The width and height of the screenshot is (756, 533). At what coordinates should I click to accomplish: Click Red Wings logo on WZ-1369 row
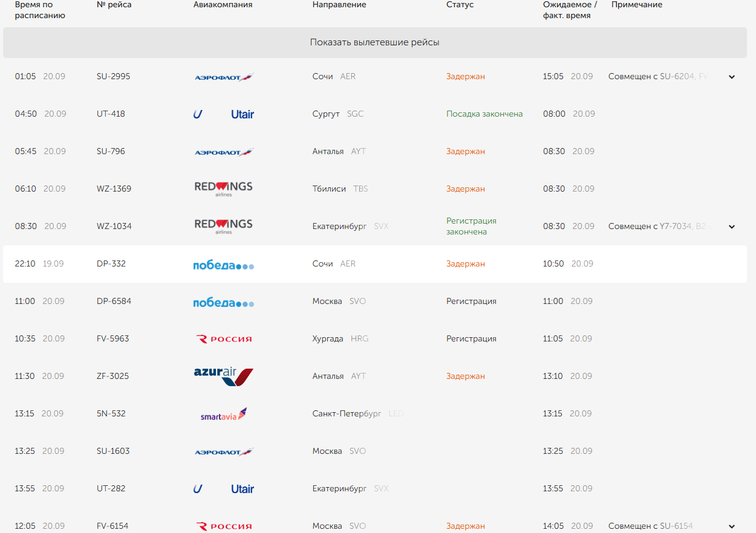224,189
